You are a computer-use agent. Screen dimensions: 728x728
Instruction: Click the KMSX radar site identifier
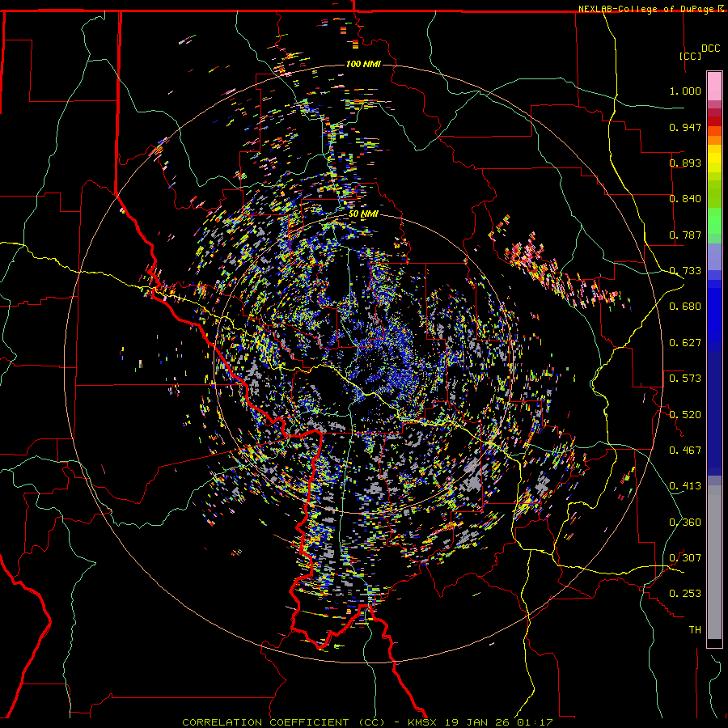coord(424,722)
